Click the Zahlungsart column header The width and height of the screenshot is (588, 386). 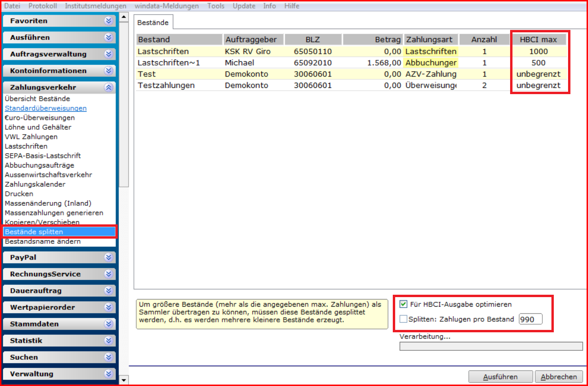click(x=431, y=39)
